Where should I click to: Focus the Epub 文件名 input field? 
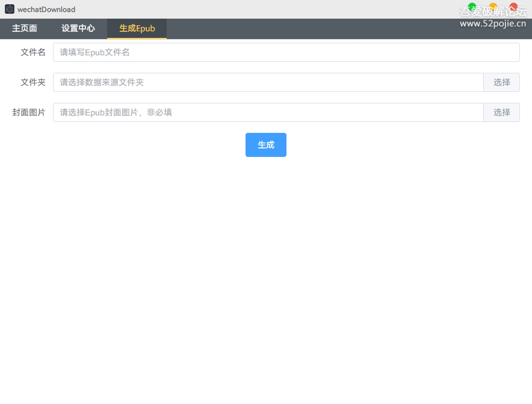coord(286,52)
